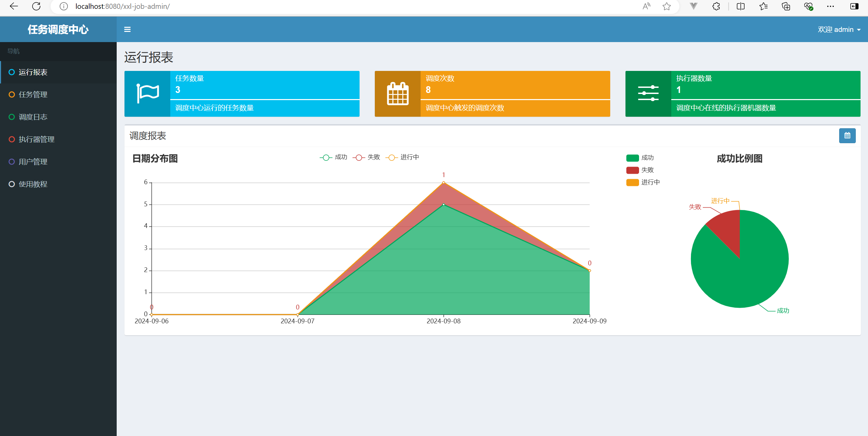Click the browser address bar URL

(x=122, y=6)
